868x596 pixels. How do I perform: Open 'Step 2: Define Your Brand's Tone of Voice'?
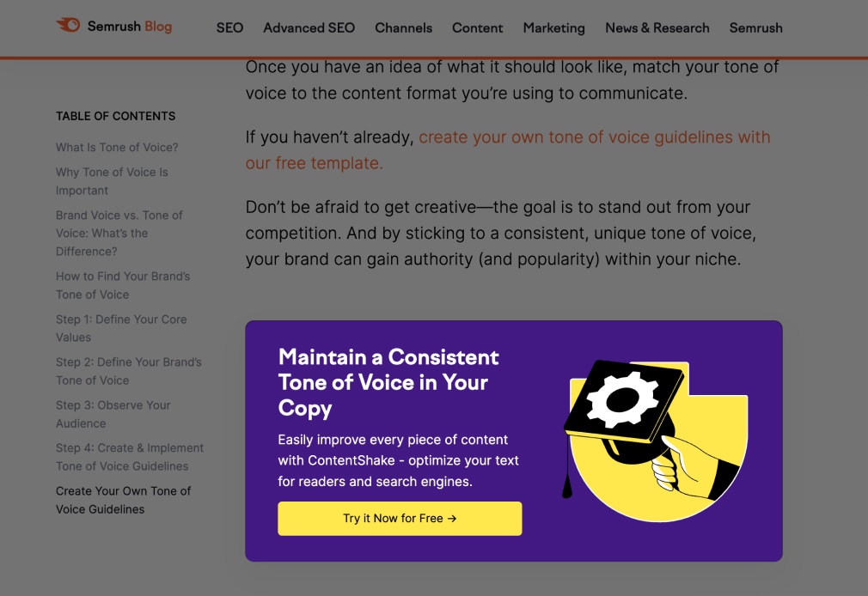126,371
